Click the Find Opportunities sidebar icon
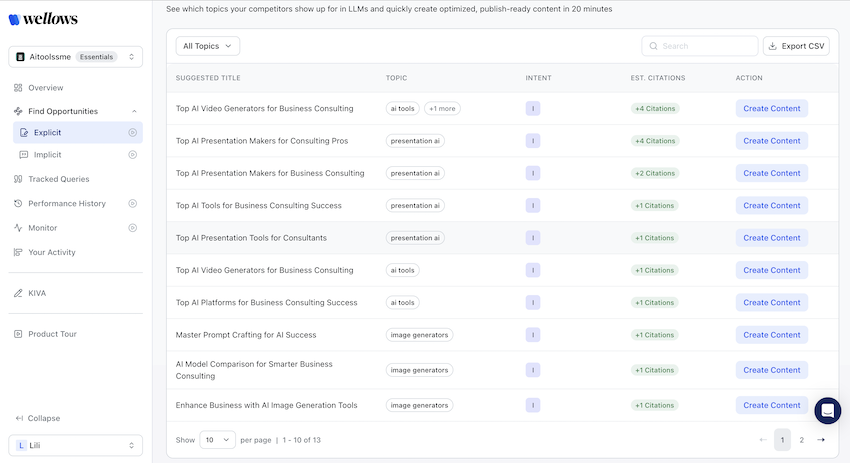Image resolution: width=850 pixels, height=463 pixels. [x=18, y=111]
